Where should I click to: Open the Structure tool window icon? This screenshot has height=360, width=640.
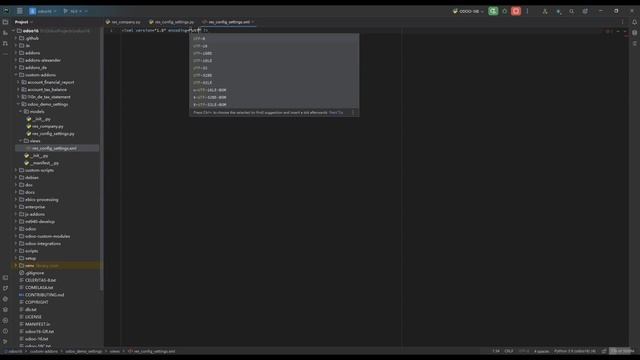point(5,33)
